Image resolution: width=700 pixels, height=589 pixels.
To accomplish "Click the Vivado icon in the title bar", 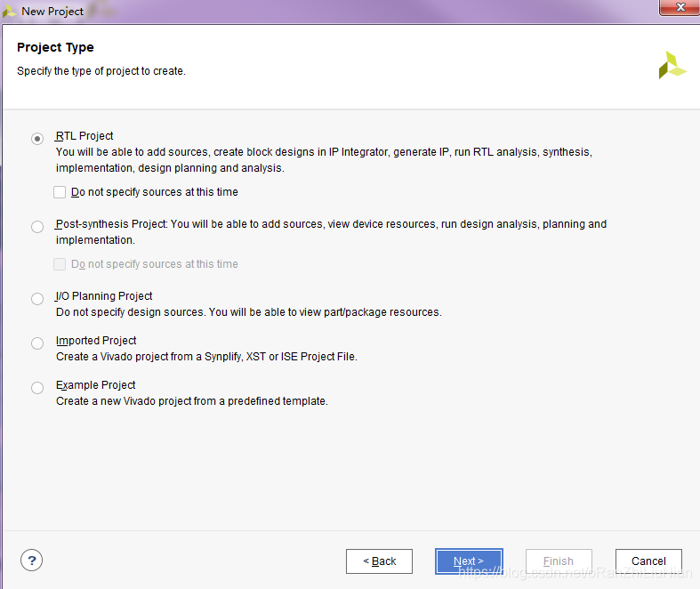I will point(9,12).
